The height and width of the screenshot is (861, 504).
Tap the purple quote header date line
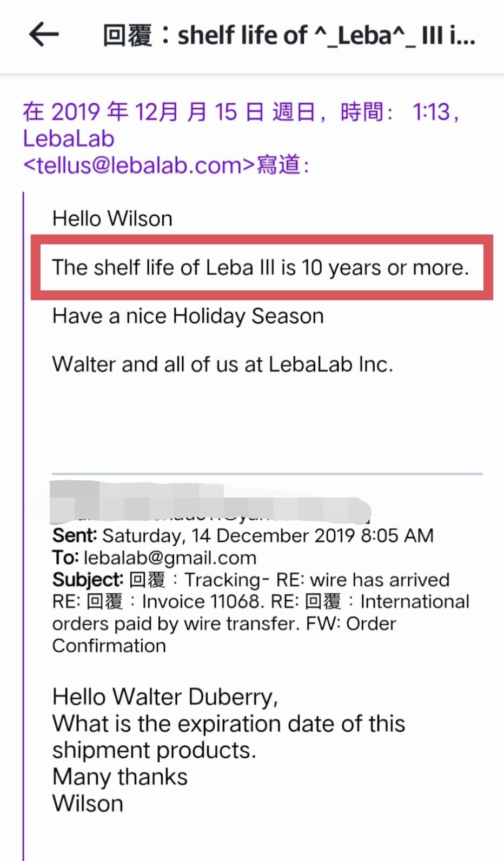click(x=241, y=112)
